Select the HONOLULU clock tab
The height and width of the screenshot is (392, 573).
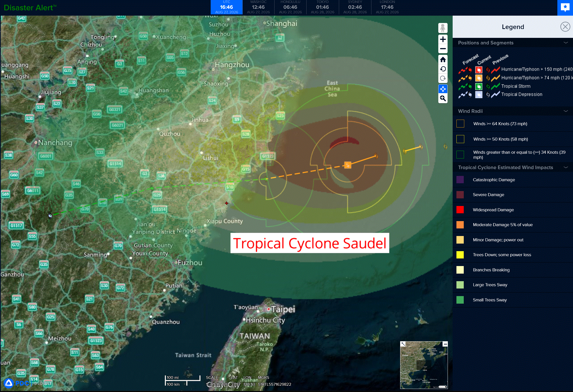click(290, 7)
